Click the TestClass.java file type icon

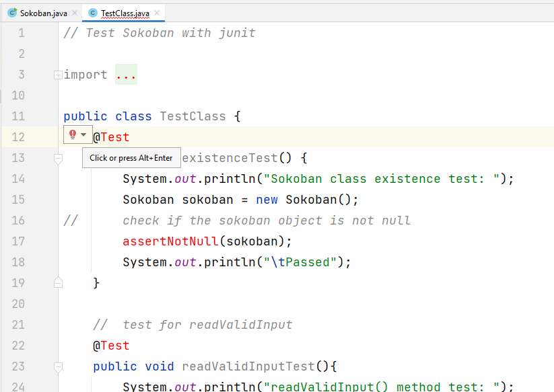click(93, 13)
